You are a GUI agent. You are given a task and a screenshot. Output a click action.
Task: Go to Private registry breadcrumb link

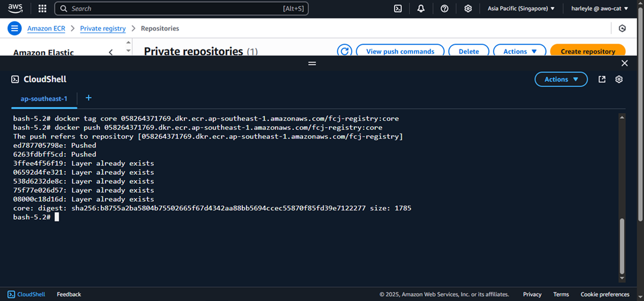pos(103,28)
